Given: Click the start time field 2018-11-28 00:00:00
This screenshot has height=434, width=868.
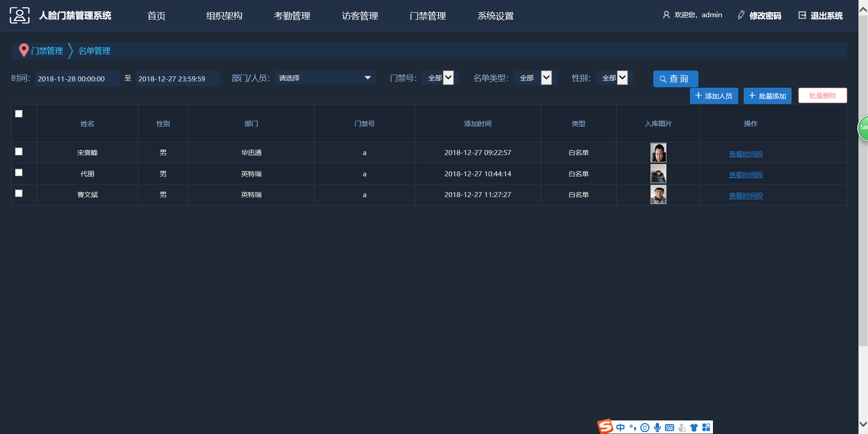Looking at the screenshot, I should [x=77, y=79].
